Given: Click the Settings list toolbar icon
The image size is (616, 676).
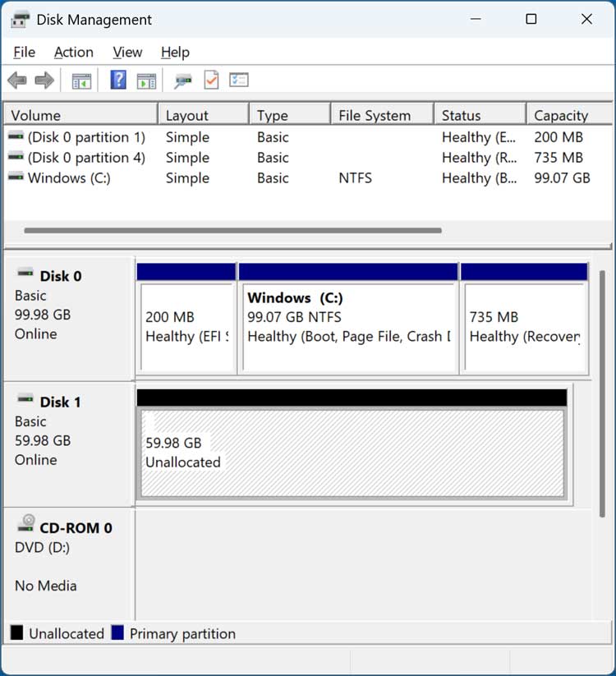Looking at the screenshot, I should (239, 80).
